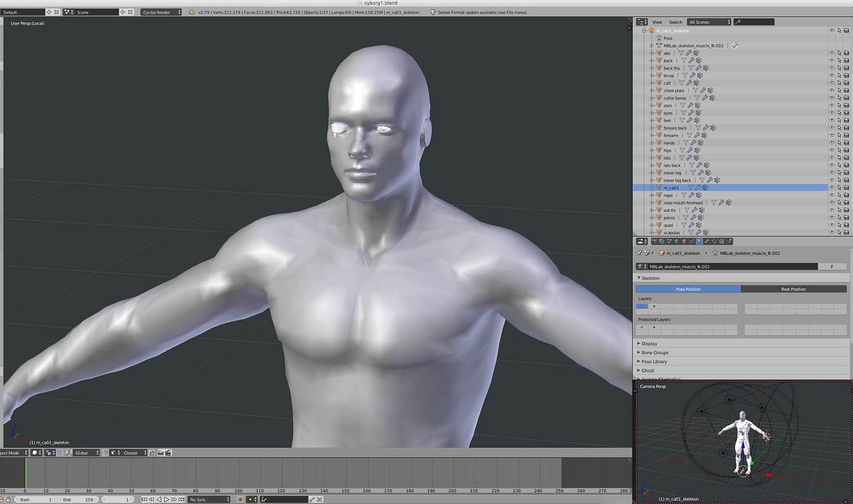Enable second armature layer button

[x=654, y=306]
